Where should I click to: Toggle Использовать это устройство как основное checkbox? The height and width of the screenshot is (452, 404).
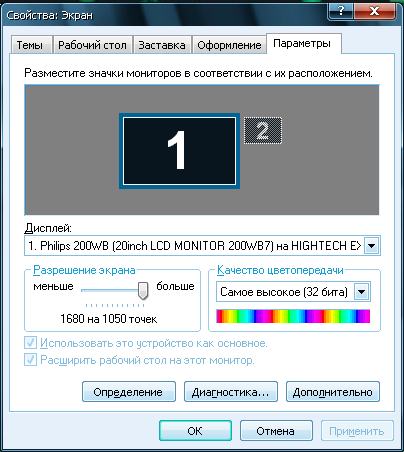point(30,343)
